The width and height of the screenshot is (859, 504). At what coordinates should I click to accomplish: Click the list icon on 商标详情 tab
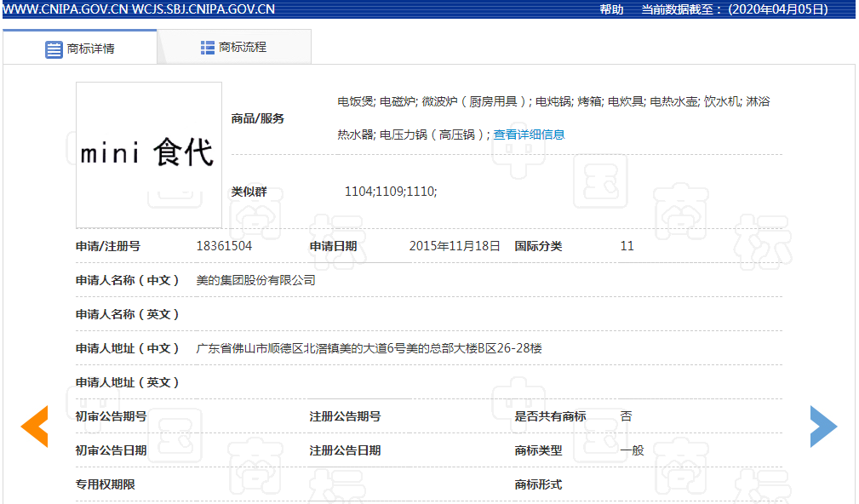click(x=54, y=49)
